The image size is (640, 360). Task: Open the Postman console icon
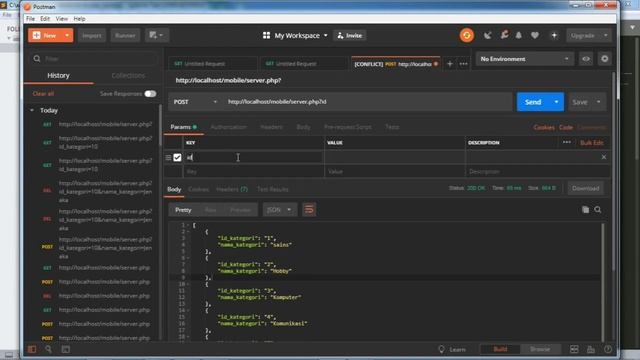click(66, 349)
